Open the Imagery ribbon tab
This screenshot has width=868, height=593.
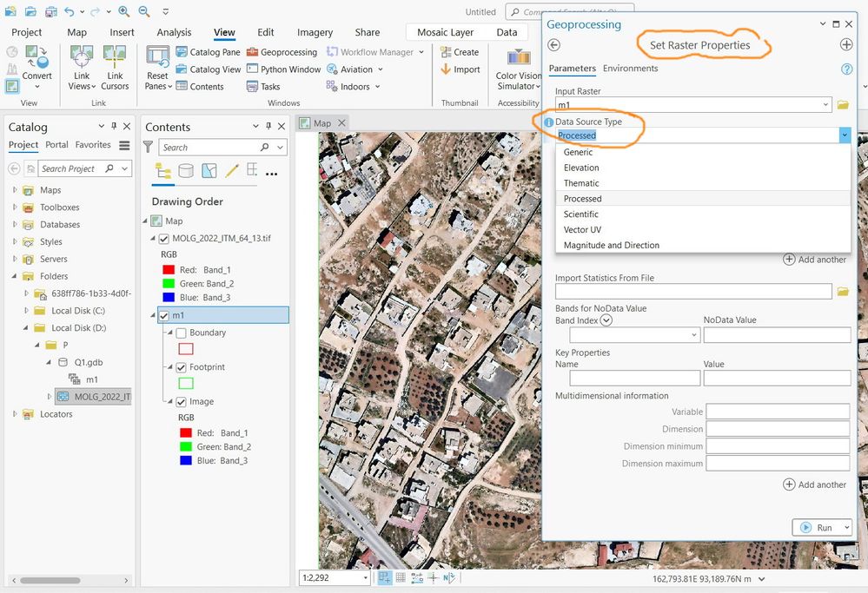click(x=315, y=32)
